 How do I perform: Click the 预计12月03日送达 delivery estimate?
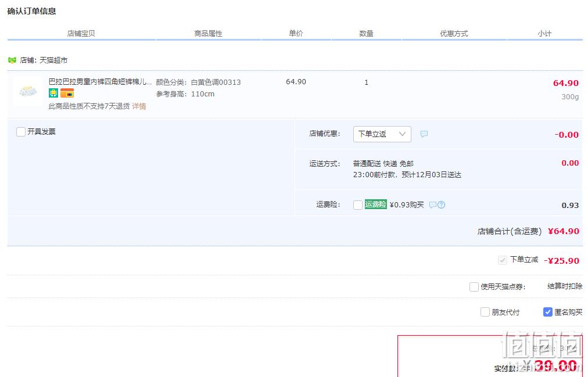pos(431,175)
